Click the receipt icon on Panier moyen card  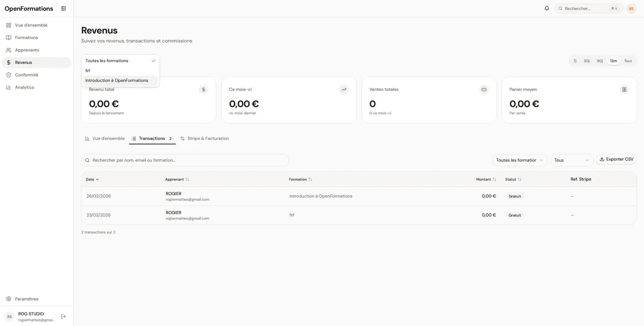click(x=624, y=89)
